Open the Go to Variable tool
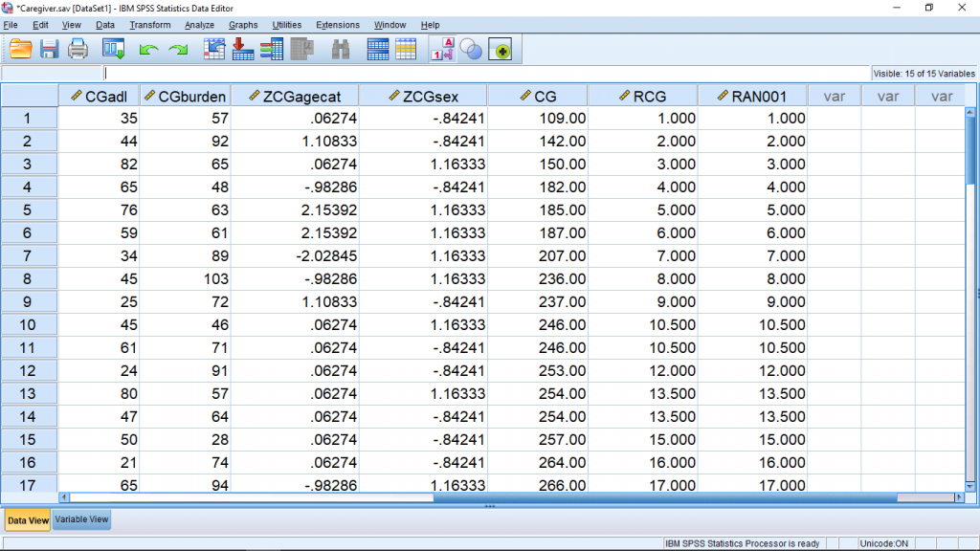 pyautogui.click(x=242, y=49)
